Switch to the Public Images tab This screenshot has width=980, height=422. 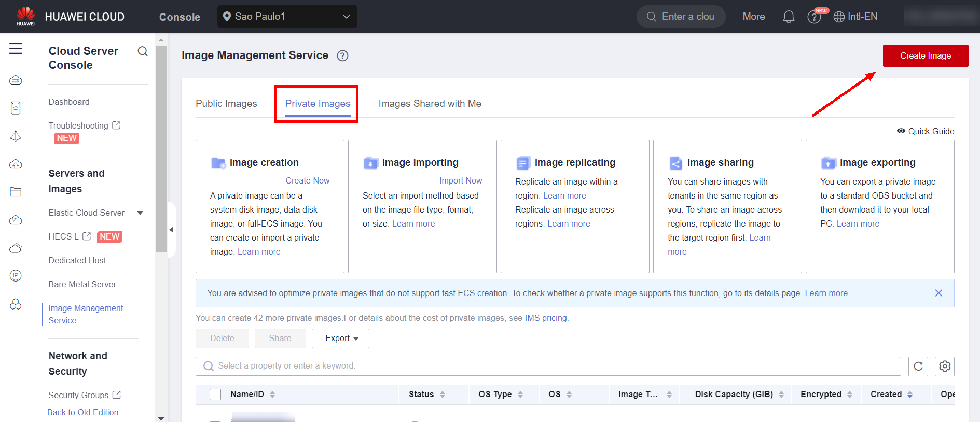tap(226, 104)
